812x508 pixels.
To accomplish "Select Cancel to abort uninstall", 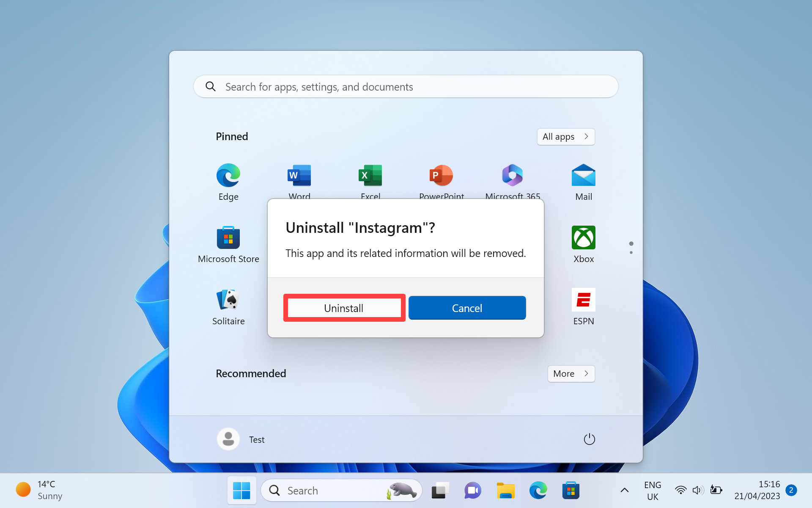I will (x=467, y=307).
